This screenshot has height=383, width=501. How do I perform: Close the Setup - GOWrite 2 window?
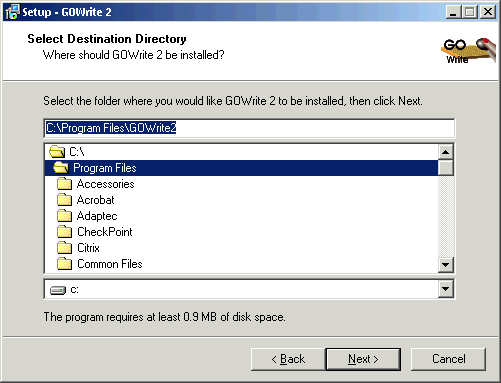coord(488,12)
